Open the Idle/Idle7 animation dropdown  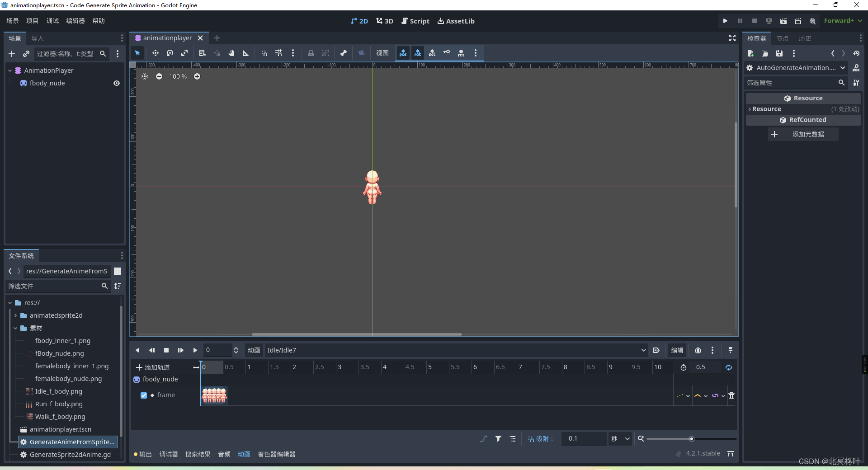click(643, 350)
